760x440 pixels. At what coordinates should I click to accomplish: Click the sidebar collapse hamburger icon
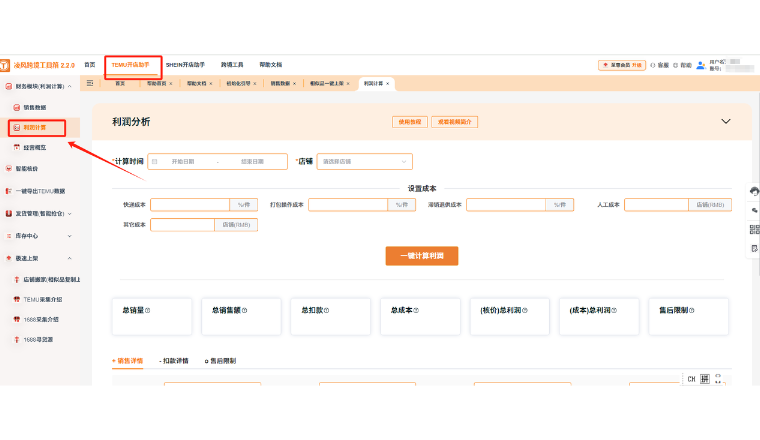coord(90,84)
